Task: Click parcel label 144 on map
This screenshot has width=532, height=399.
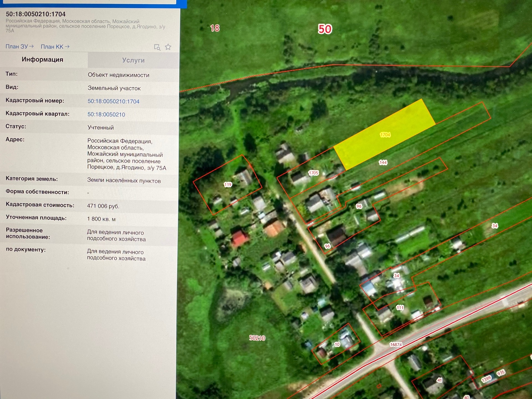Action: (383, 163)
